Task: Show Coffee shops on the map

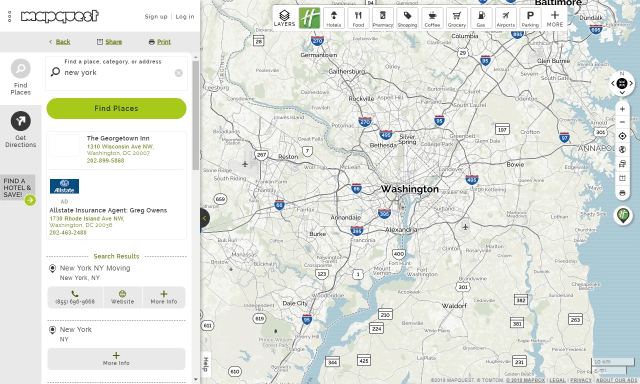Action: coord(432,18)
